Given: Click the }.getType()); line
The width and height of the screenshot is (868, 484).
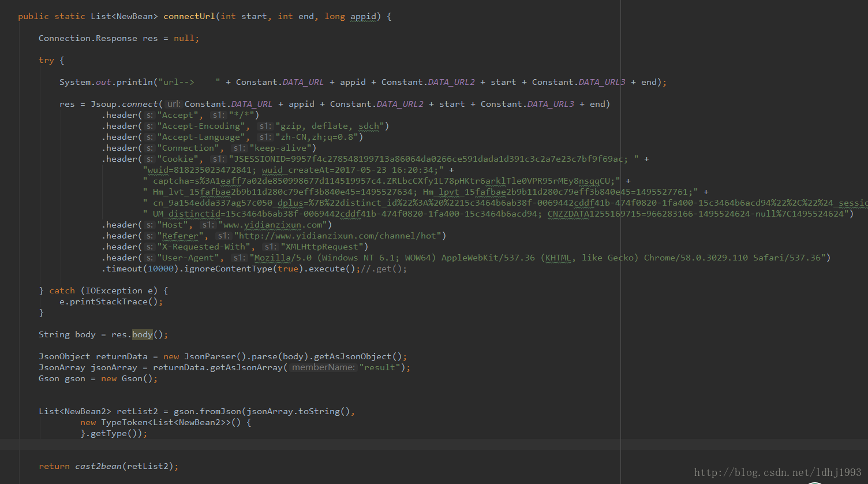Looking at the screenshot, I should click(114, 433).
